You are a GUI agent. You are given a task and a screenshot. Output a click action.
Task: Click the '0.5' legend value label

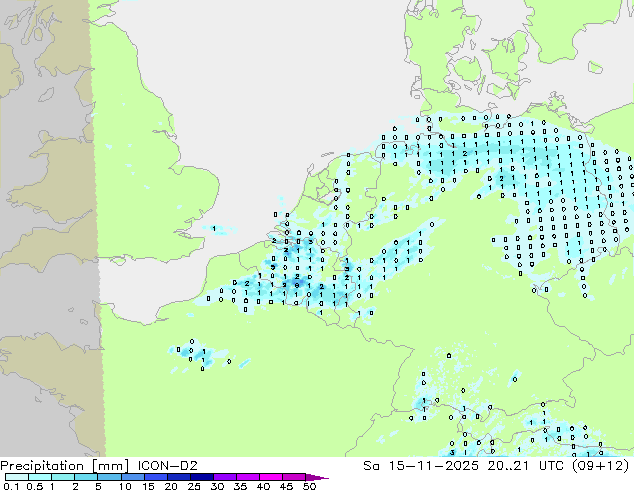34,486
